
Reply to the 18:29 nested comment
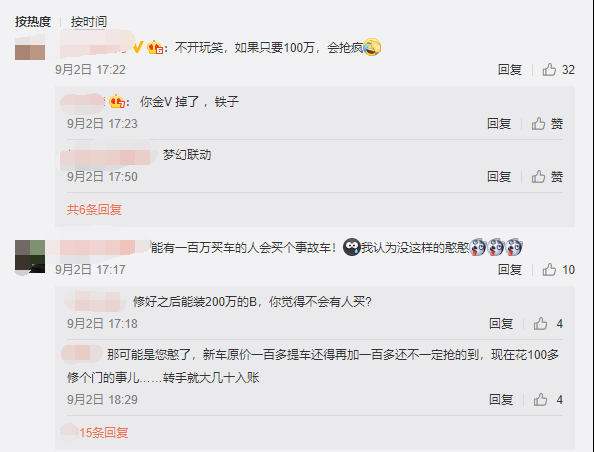pos(501,400)
